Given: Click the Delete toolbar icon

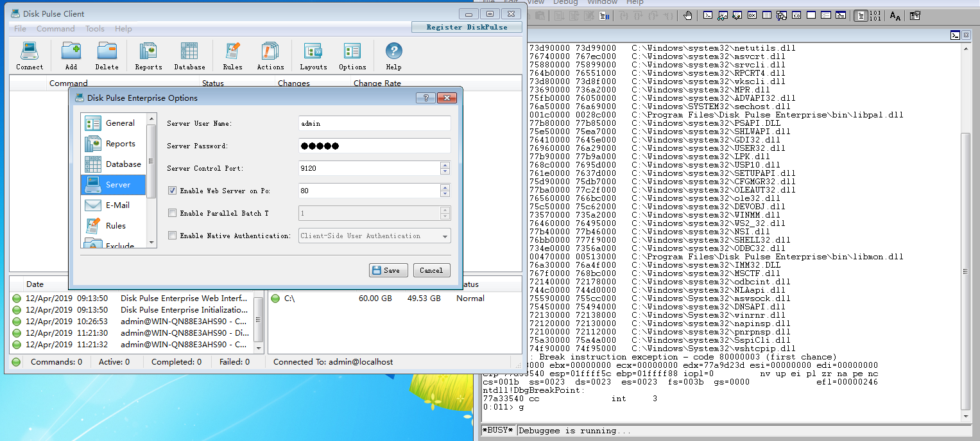Looking at the screenshot, I should (107, 55).
